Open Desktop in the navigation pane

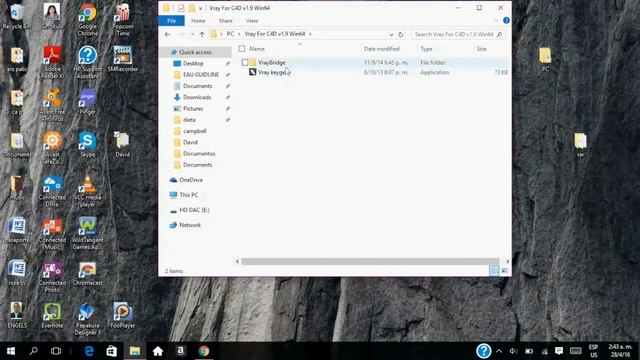(x=193, y=64)
